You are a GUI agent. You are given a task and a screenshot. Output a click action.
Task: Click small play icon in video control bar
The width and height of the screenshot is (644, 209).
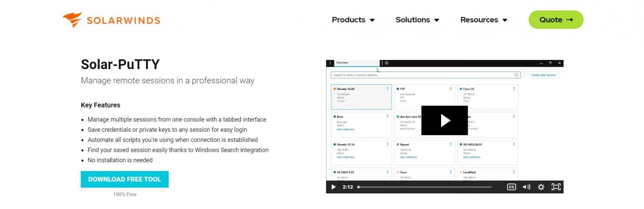(x=333, y=187)
